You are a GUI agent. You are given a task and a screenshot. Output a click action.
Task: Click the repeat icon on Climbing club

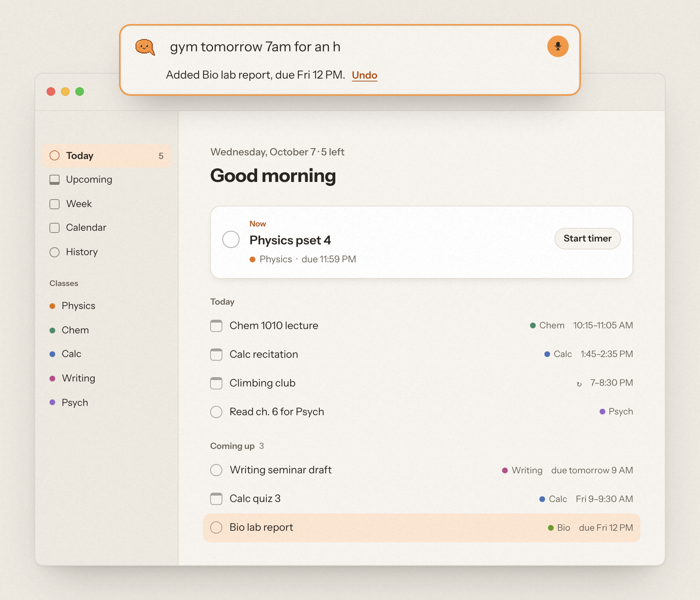579,384
